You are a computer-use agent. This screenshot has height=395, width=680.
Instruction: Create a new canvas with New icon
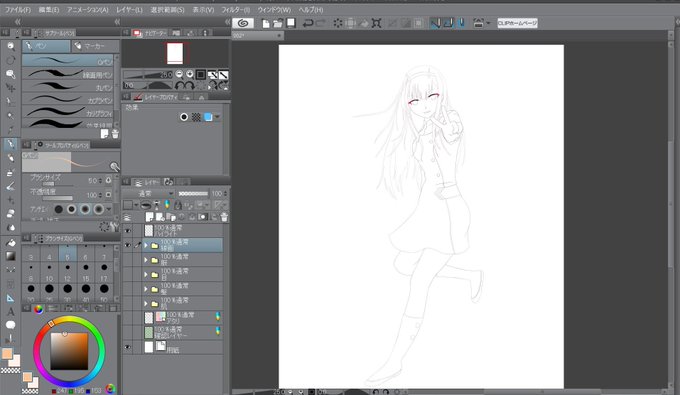(265, 23)
